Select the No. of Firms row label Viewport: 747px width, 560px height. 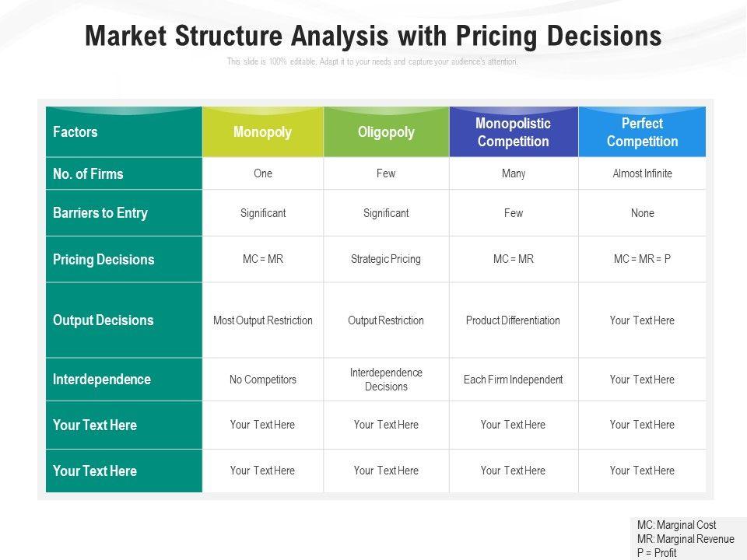tap(88, 174)
